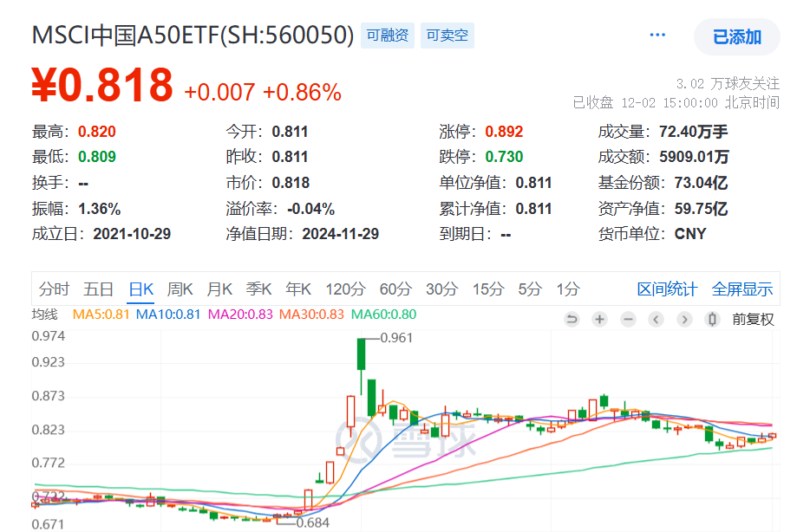Click the 振幅 value 1.36%
This screenshot has width=810, height=532.
pyautogui.click(x=99, y=209)
